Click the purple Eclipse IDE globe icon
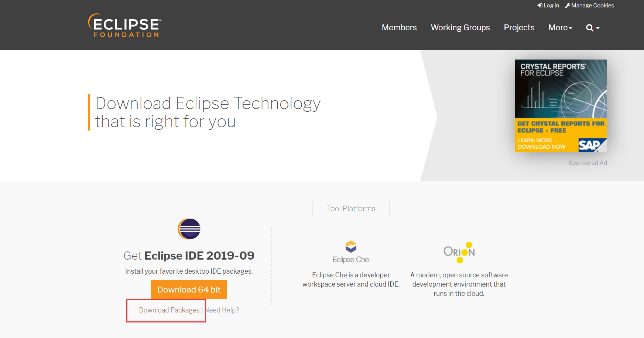This screenshot has width=644, height=338. [189, 229]
